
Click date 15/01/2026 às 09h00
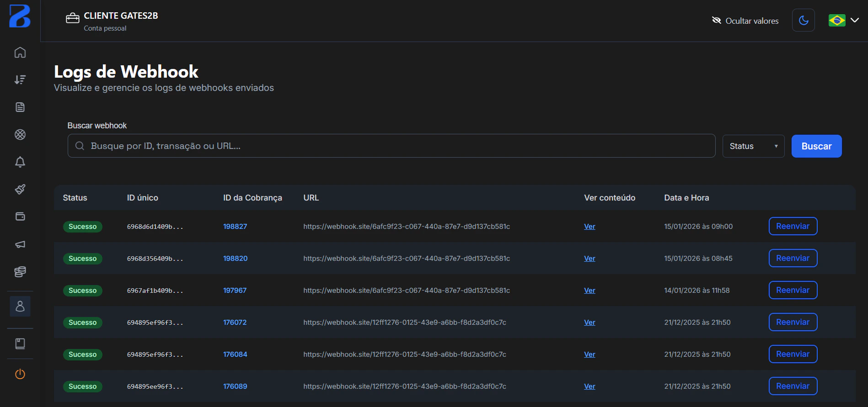click(698, 227)
